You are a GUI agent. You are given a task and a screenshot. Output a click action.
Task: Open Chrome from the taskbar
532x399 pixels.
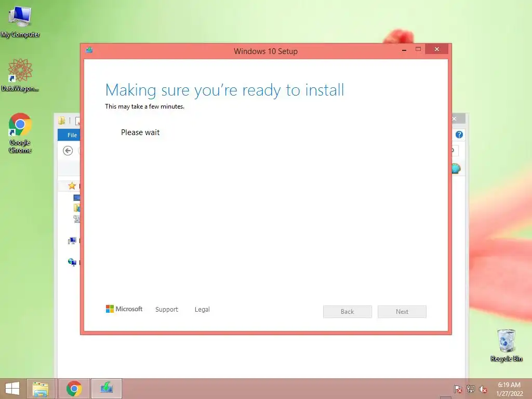click(x=74, y=389)
